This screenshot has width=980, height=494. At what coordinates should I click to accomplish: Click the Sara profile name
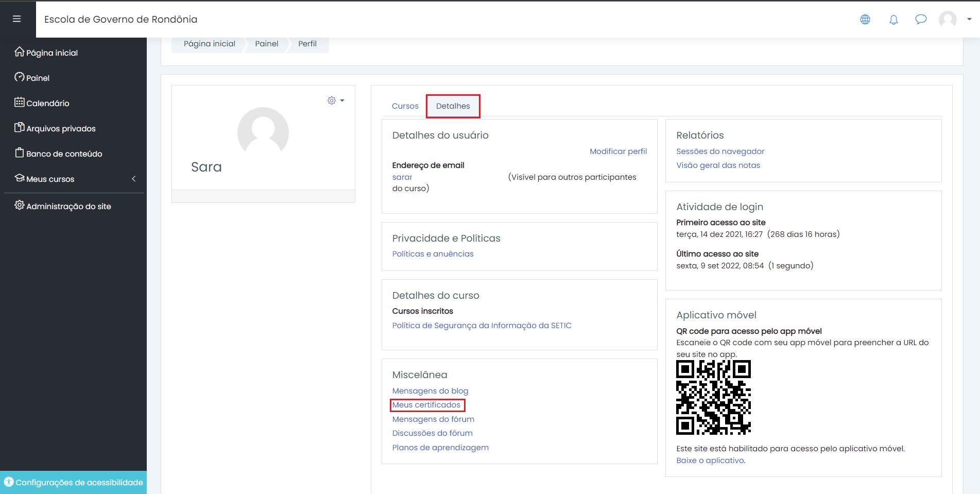click(207, 167)
